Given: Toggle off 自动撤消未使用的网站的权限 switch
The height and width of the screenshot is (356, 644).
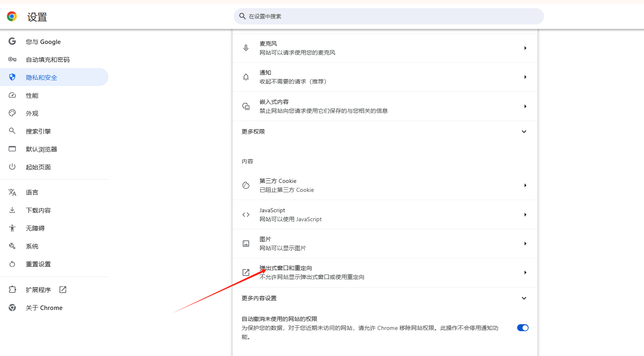Looking at the screenshot, I should click(x=523, y=328).
